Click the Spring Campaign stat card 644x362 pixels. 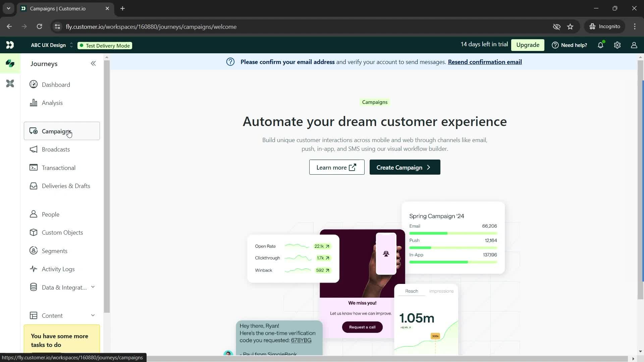pyautogui.click(x=454, y=239)
